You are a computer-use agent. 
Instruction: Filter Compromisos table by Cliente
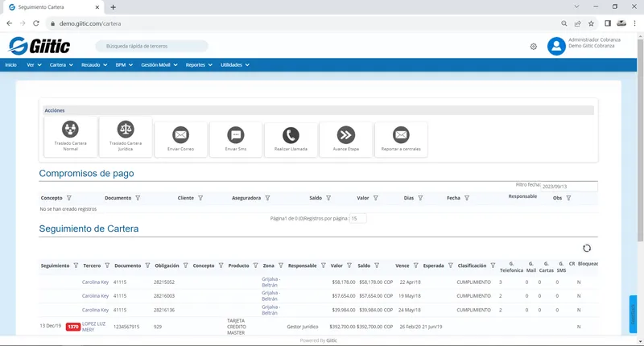[x=200, y=198]
